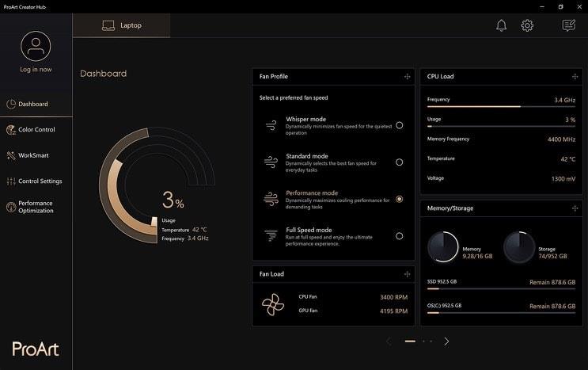Switch to the Laptop tab
Image resolution: width=588 pixels, height=370 pixels.
(x=121, y=25)
